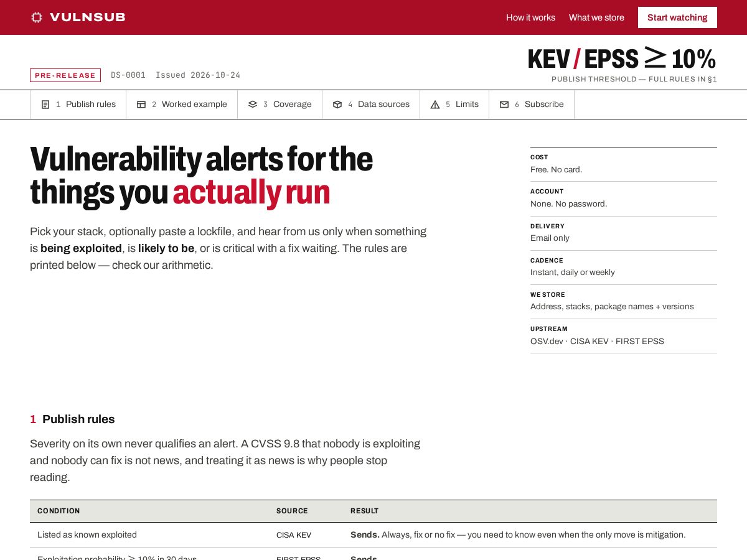
Task: Click the Publish rules document icon
Action: click(45, 105)
